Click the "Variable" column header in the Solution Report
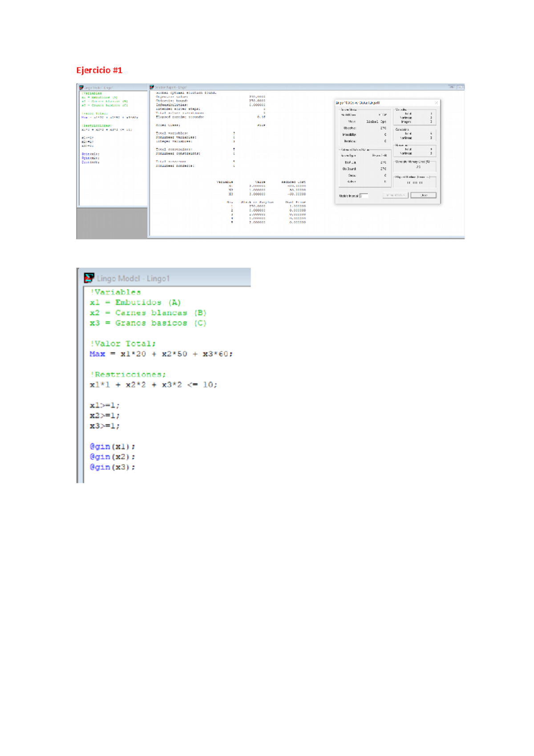The height and width of the screenshot is (756, 534). coord(225,182)
